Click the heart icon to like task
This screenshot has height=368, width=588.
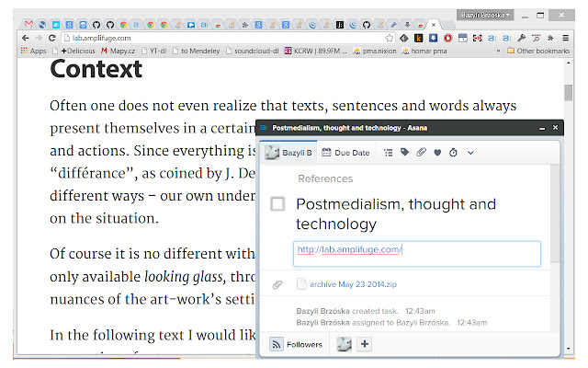click(437, 153)
